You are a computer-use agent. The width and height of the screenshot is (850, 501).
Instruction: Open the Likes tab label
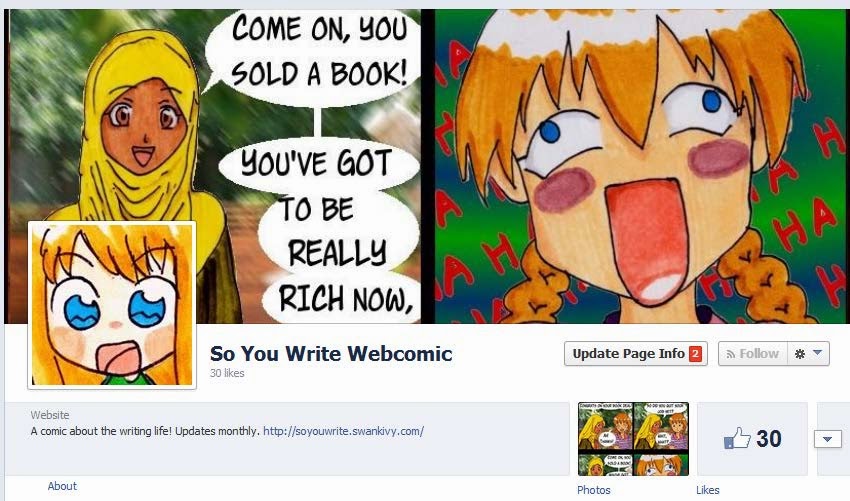(707, 490)
